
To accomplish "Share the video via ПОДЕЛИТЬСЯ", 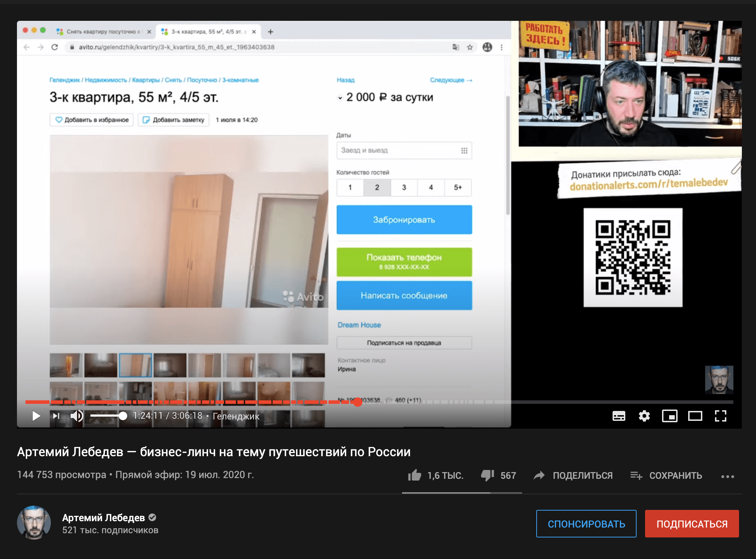I will [x=573, y=475].
